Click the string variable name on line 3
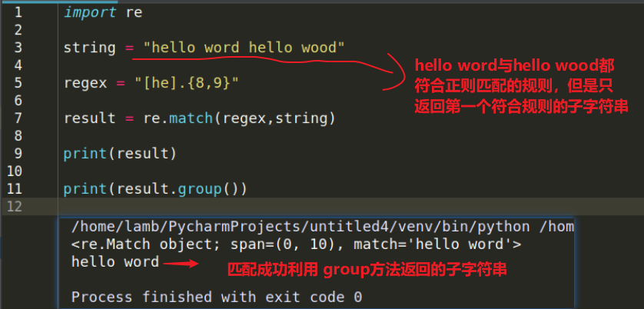The height and width of the screenshot is (309, 644). [x=90, y=48]
